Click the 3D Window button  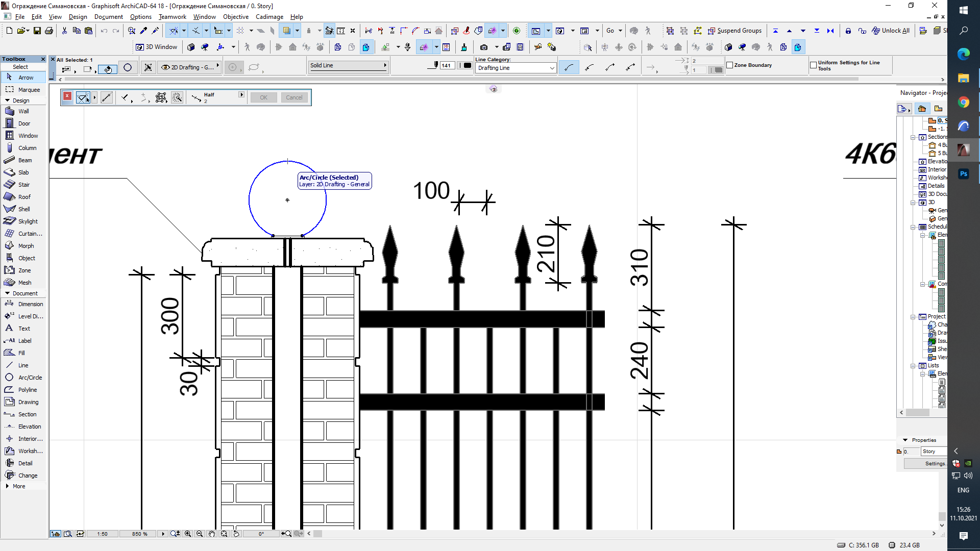click(x=157, y=47)
